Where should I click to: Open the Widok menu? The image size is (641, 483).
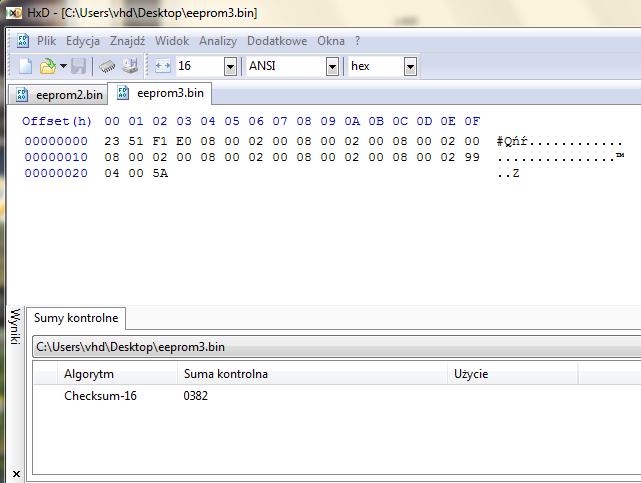(x=172, y=41)
